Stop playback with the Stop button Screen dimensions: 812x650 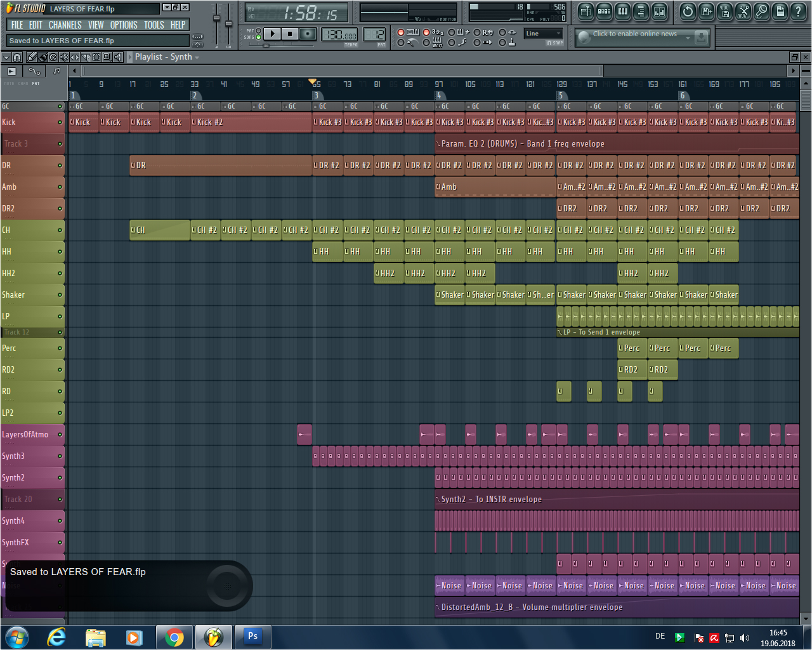coord(290,34)
